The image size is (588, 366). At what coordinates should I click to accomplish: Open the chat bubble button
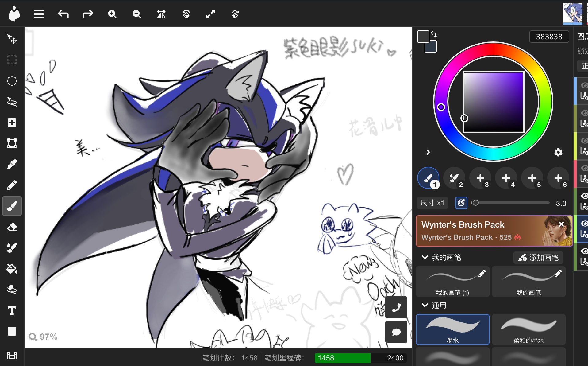(396, 332)
